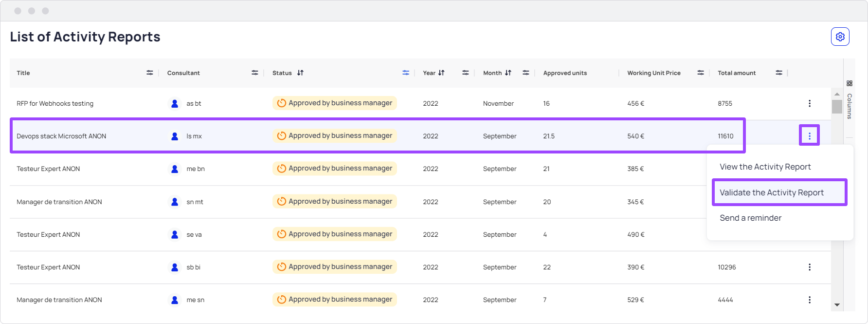Click the avatar icon for consultant sb bi
868x324 pixels.
pyautogui.click(x=175, y=267)
